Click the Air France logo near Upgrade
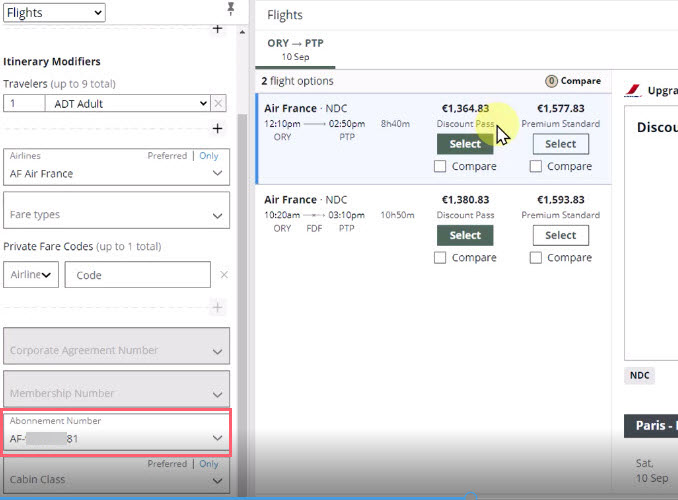678x500 pixels. coord(632,90)
